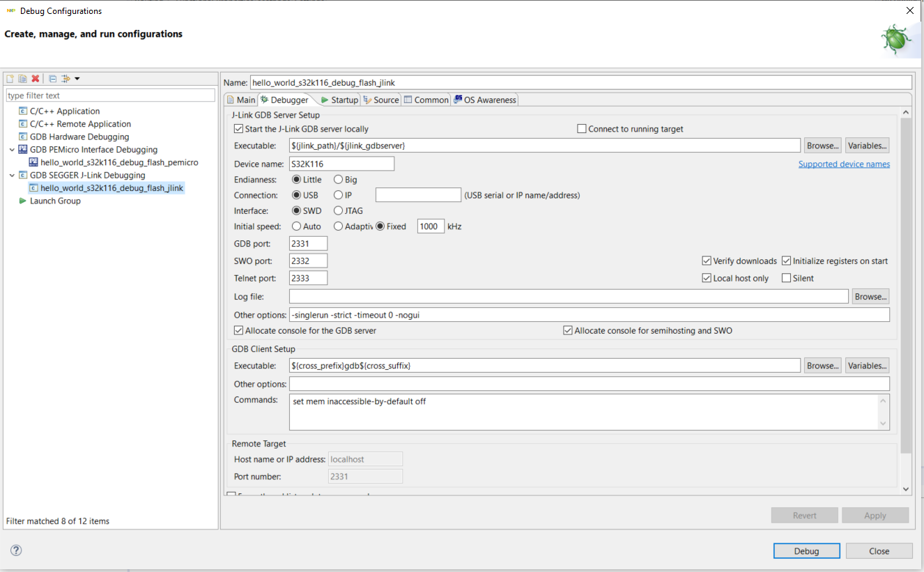The height and width of the screenshot is (572, 924).
Task: Open the filter dropdown arrow in toolbar
Action: coord(77,79)
